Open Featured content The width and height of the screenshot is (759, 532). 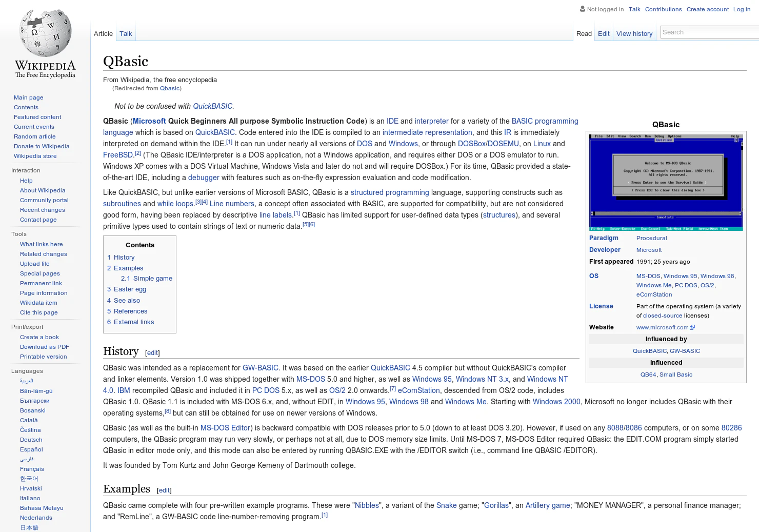(x=37, y=117)
